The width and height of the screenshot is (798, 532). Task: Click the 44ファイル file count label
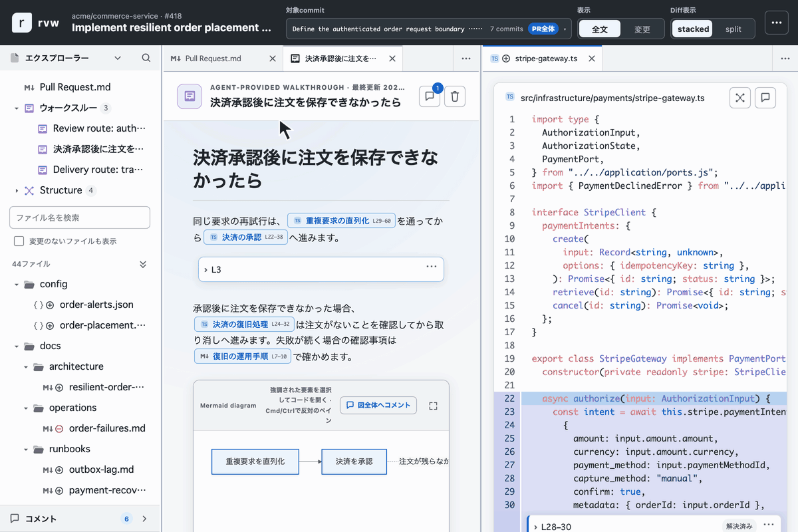pos(31,264)
